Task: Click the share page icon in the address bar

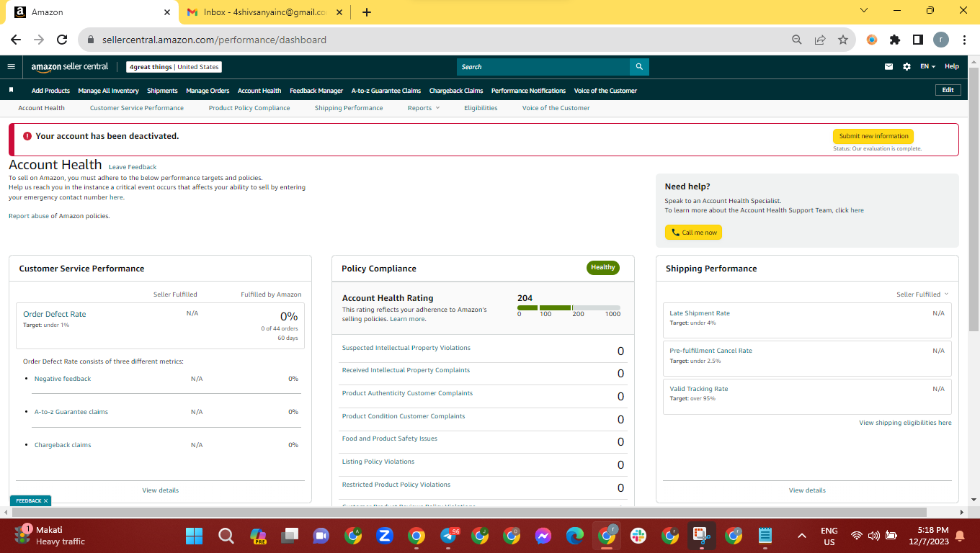Action: 820,40
